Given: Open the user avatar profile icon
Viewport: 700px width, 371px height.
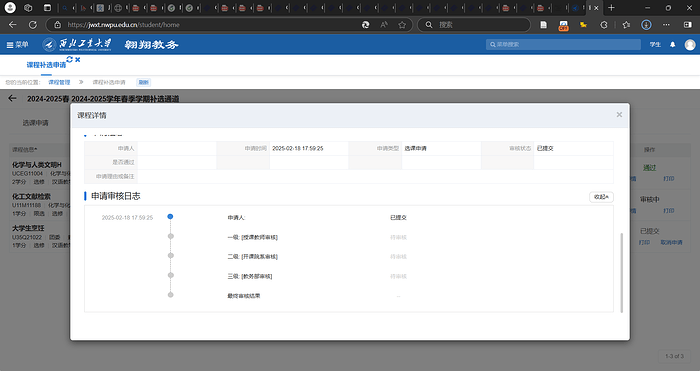Looking at the screenshot, I should 690,45.
